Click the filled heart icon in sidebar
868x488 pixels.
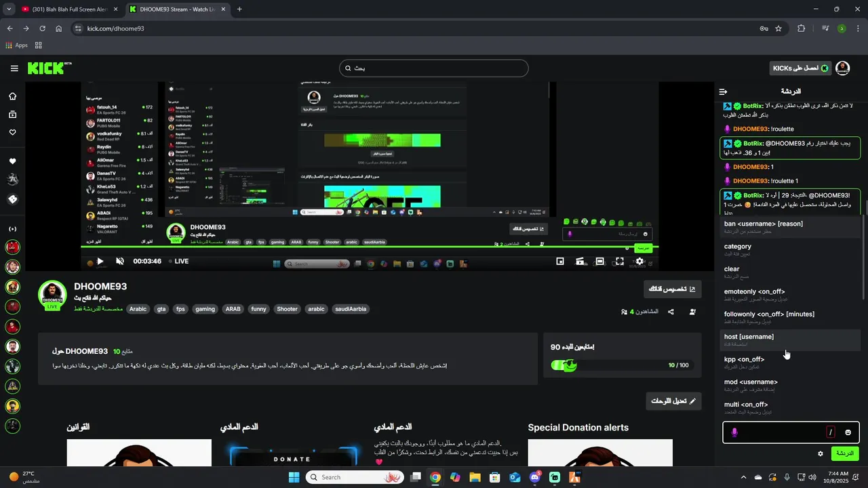12,161
